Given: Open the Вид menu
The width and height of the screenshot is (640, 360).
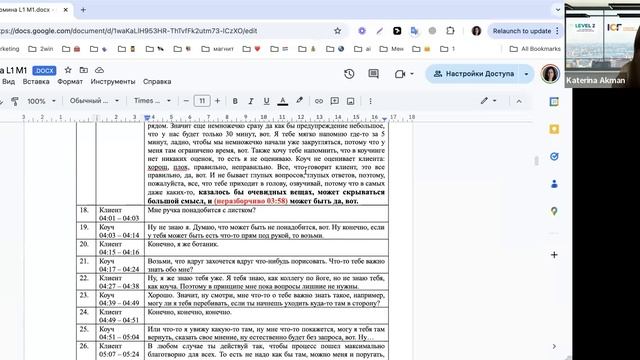Looking at the screenshot, I should tap(8, 82).
